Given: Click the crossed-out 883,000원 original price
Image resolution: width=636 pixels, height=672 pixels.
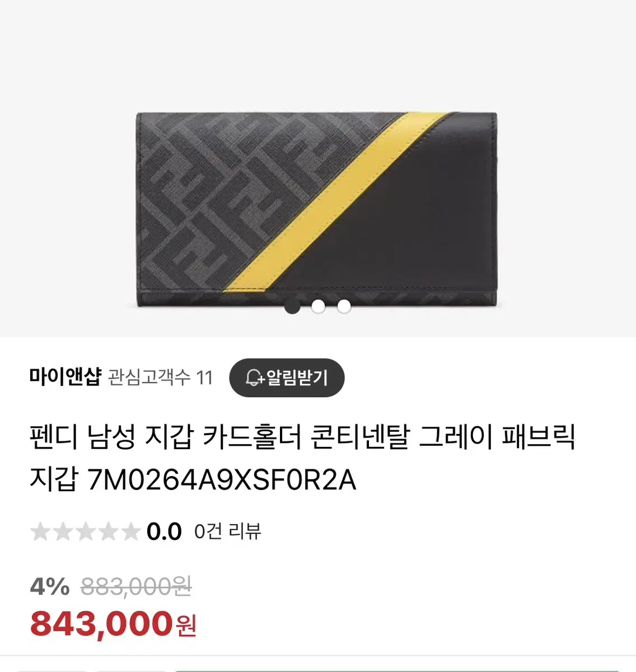Looking at the screenshot, I should (x=136, y=587).
